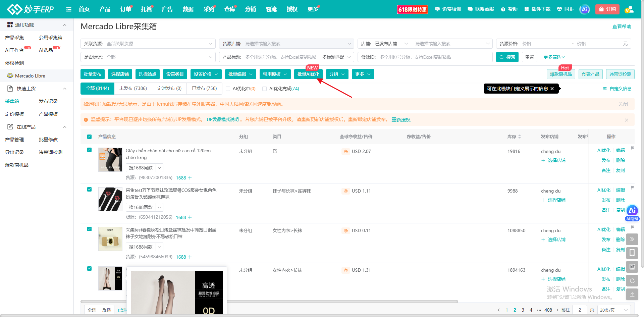Viewport: 644px width, 317px height.
Task: Click the 查看帮助 link
Action: click(622, 27)
